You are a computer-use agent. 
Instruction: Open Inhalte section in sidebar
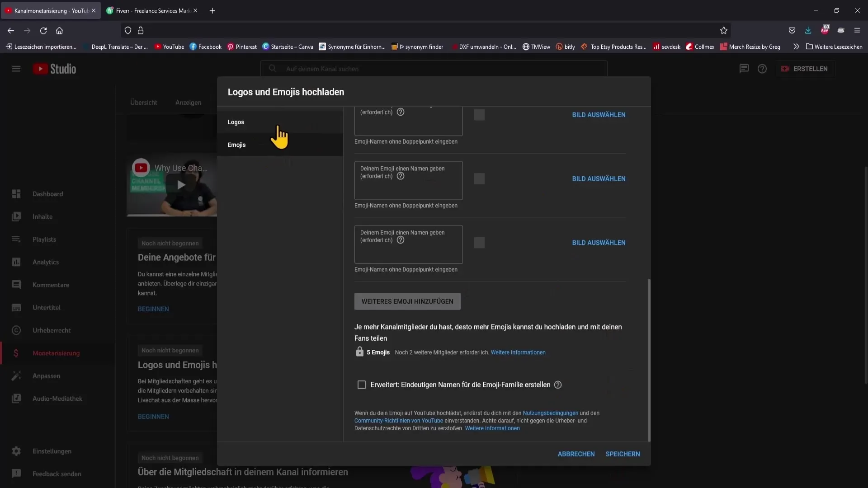click(42, 216)
